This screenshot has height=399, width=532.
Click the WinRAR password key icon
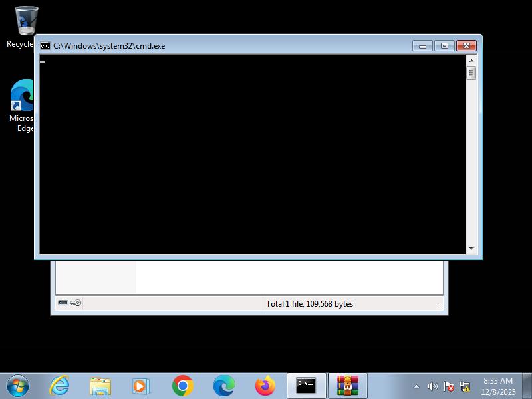click(x=76, y=303)
